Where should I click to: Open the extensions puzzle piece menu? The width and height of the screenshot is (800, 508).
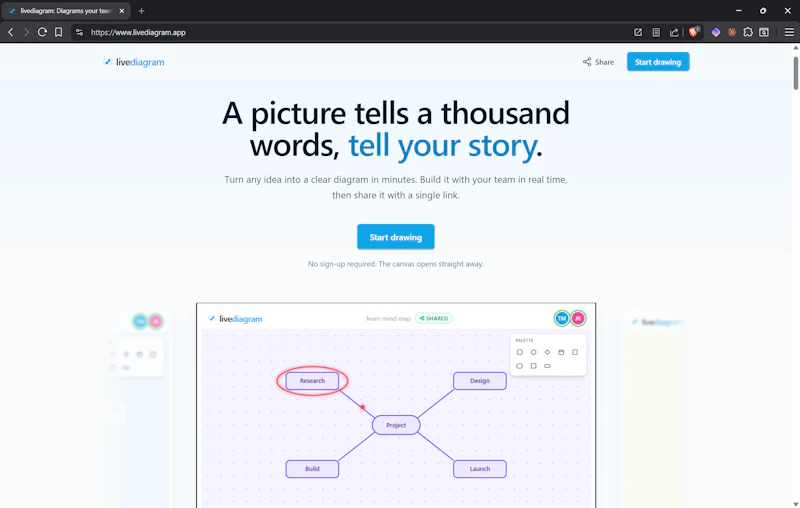pyautogui.click(x=748, y=32)
